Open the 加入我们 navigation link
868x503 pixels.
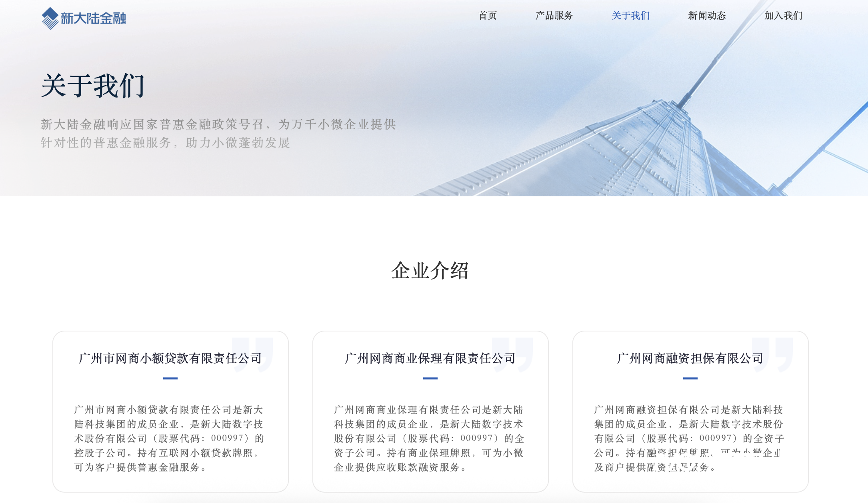pos(783,16)
